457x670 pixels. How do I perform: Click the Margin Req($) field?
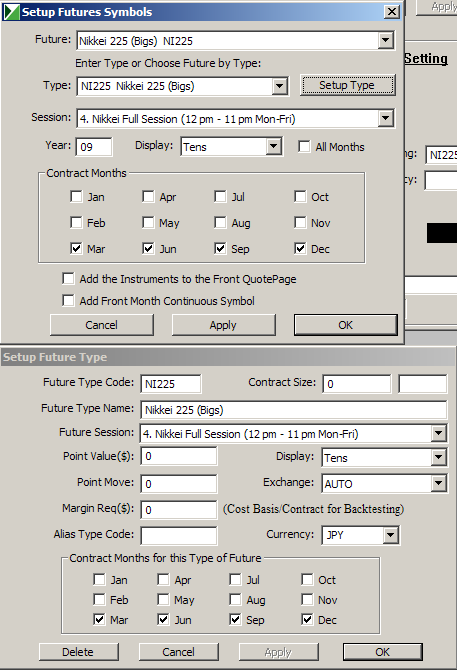(x=179, y=510)
